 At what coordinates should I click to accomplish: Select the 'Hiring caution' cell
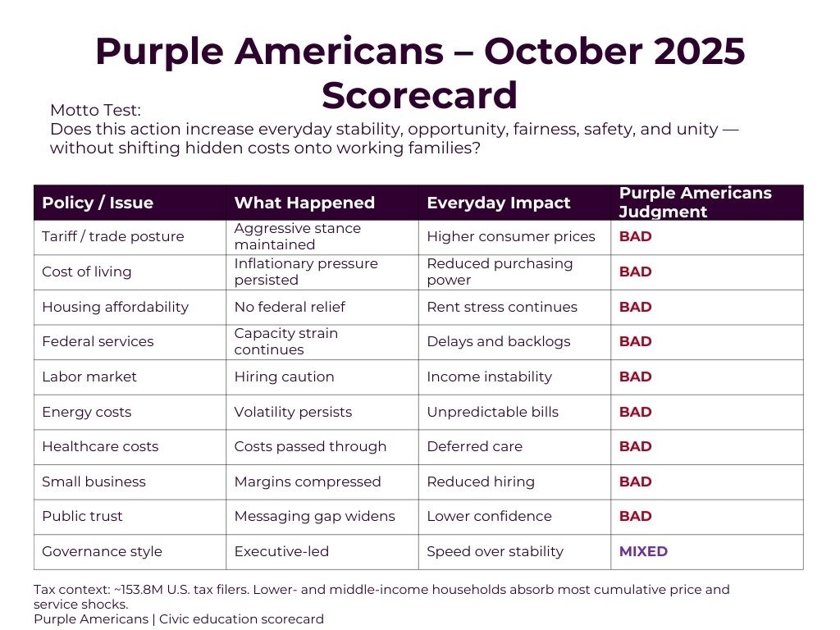[284, 377]
